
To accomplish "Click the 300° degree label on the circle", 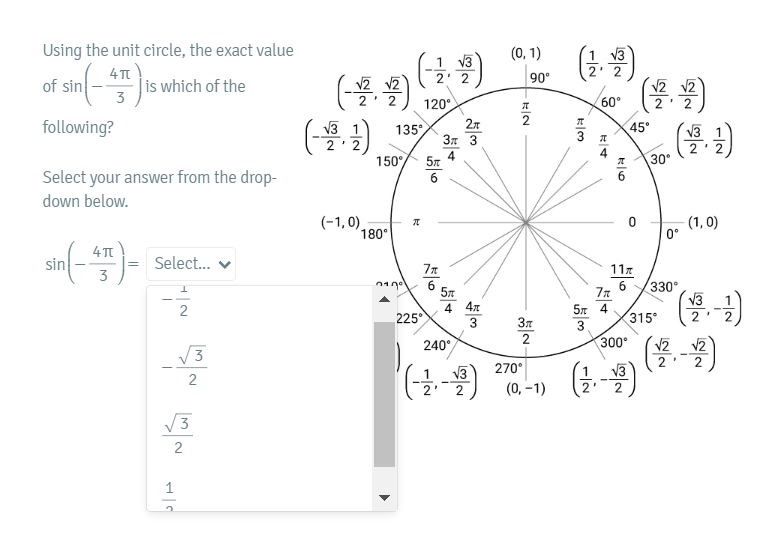I will pyautogui.click(x=614, y=342).
